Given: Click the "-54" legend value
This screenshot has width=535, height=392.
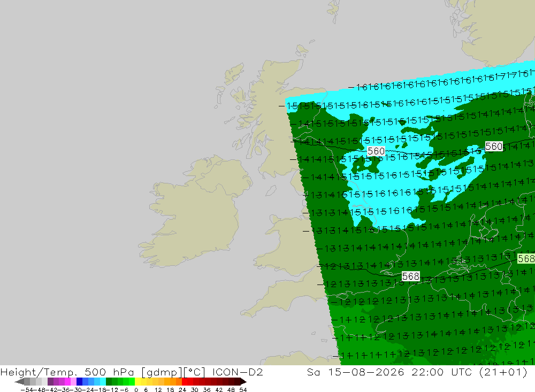Looking at the screenshot, I should pos(27,390).
